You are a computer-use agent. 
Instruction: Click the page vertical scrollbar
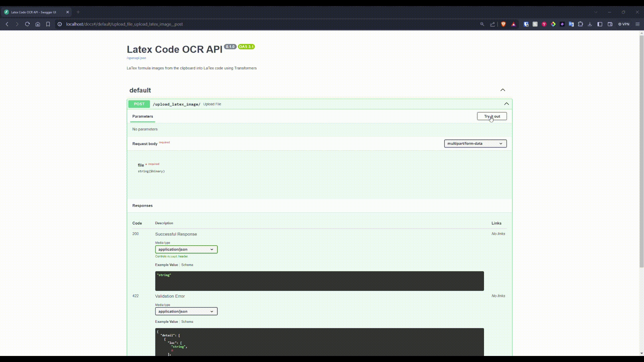pyautogui.click(x=642, y=151)
